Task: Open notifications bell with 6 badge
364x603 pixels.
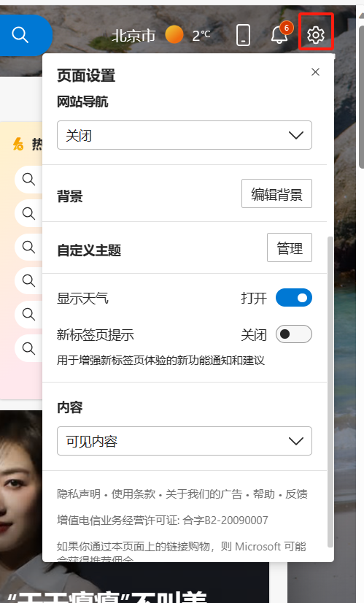Action: coord(281,34)
